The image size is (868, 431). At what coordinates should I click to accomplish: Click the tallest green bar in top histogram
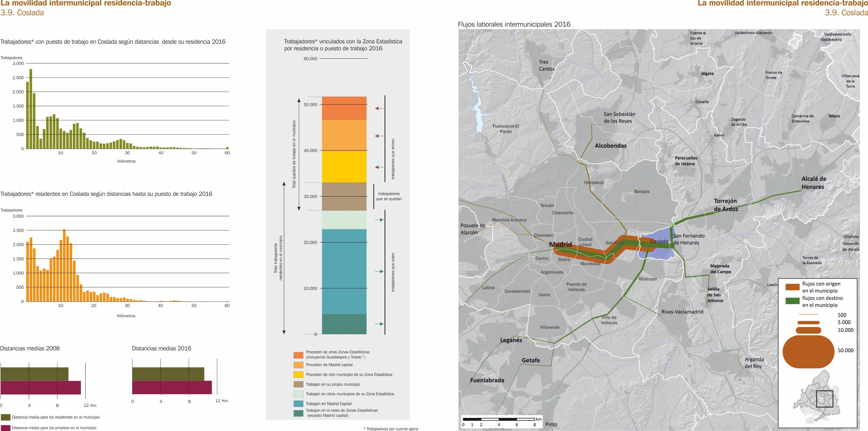(x=31, y=109)
